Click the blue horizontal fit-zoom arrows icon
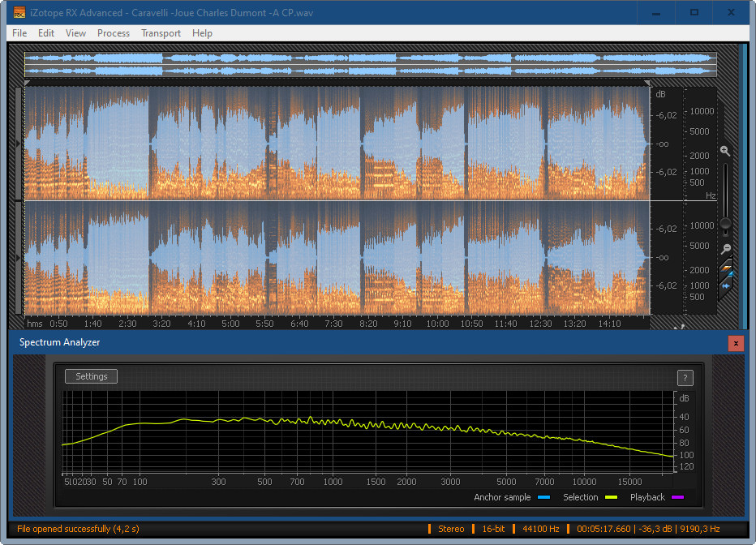The image size is (756, 545). (726, 285)
